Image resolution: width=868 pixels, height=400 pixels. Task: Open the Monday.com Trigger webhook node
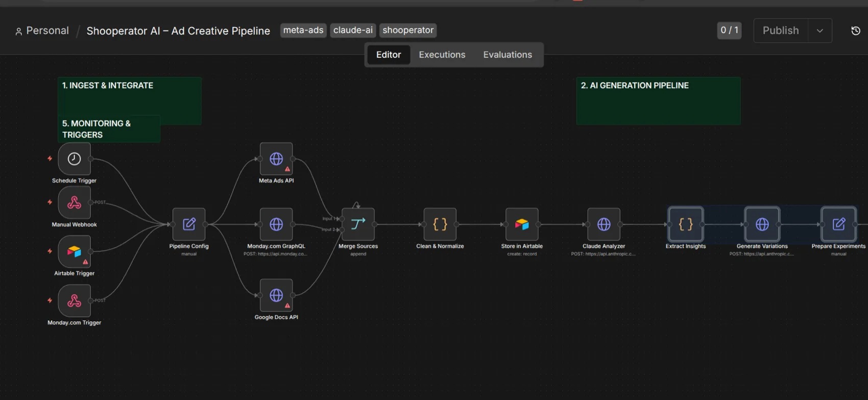tap(74, 301)
